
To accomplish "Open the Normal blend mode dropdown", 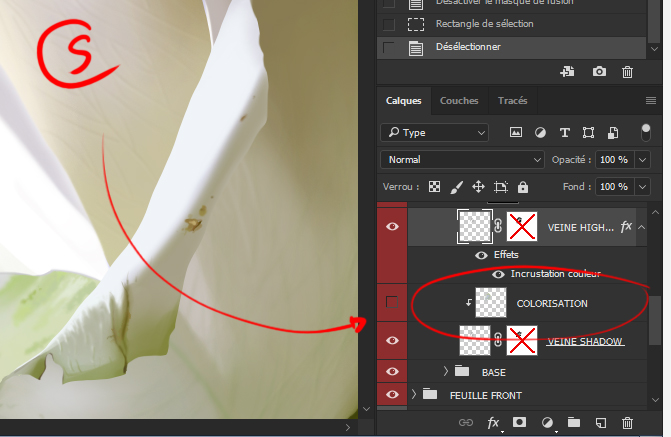I will pyautogui.click(x=462, y=159).
